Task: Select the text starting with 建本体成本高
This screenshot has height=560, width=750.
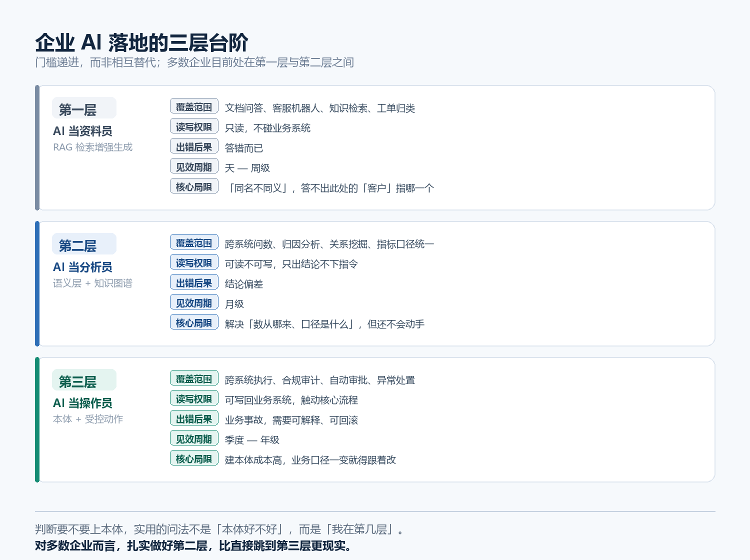Action: coord(310,460)
